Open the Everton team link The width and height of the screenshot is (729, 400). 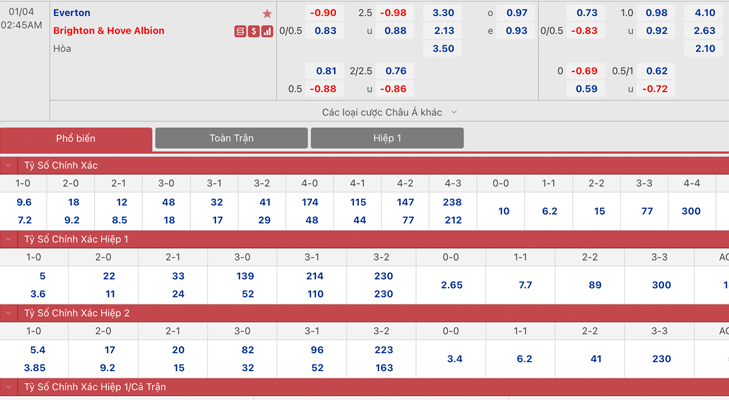coord(72,13)
